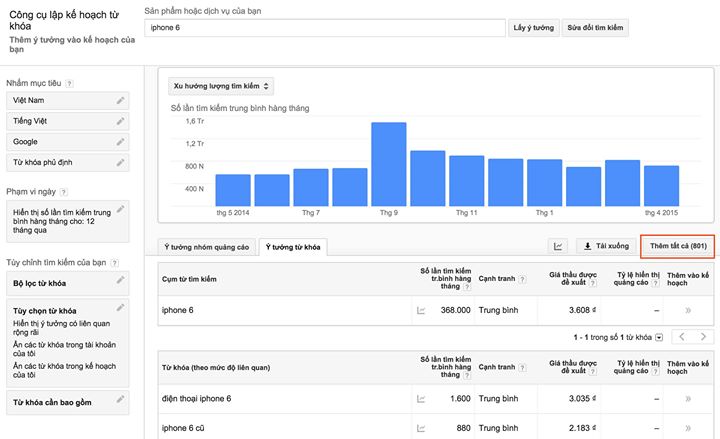Sort by Cụm từ tìm kiếm column header
Viewport: 720px width, 439px height.
[x=189, y=279]
